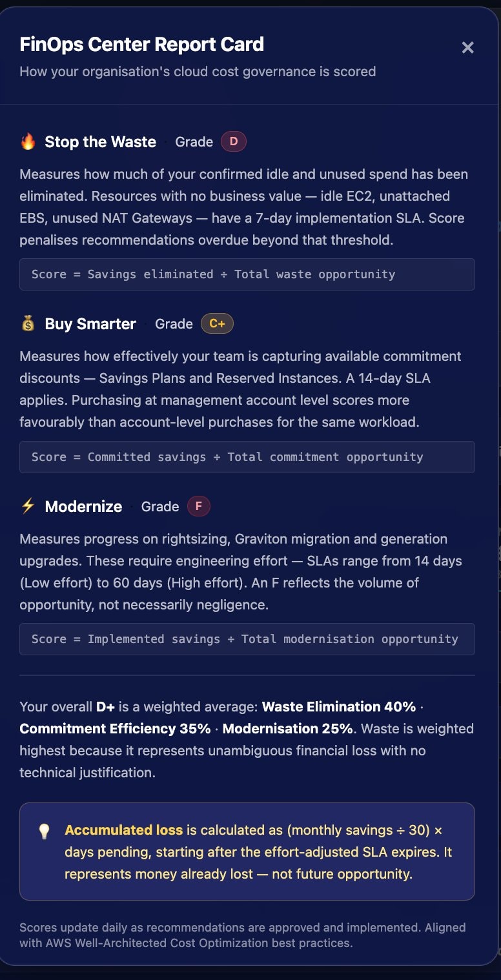Expand the Buy Smarter score formula box

[x=247, y=456]
